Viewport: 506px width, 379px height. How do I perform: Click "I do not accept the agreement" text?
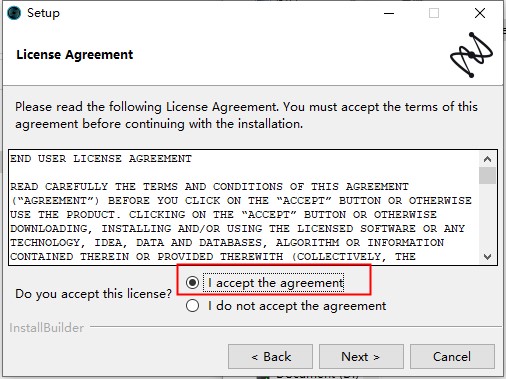coord(297,306)
